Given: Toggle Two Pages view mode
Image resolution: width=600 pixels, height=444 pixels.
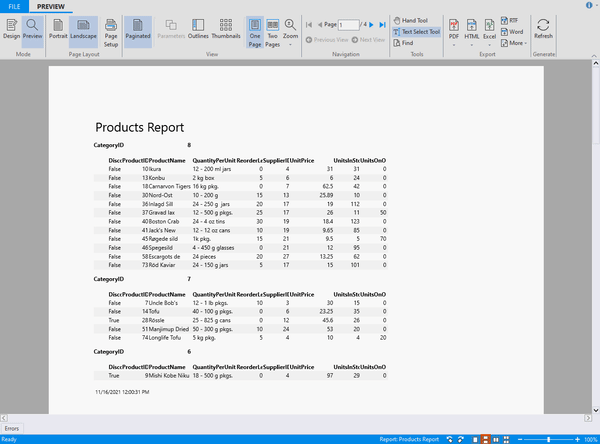Looking at the screenshot, I should click(273, 28).
